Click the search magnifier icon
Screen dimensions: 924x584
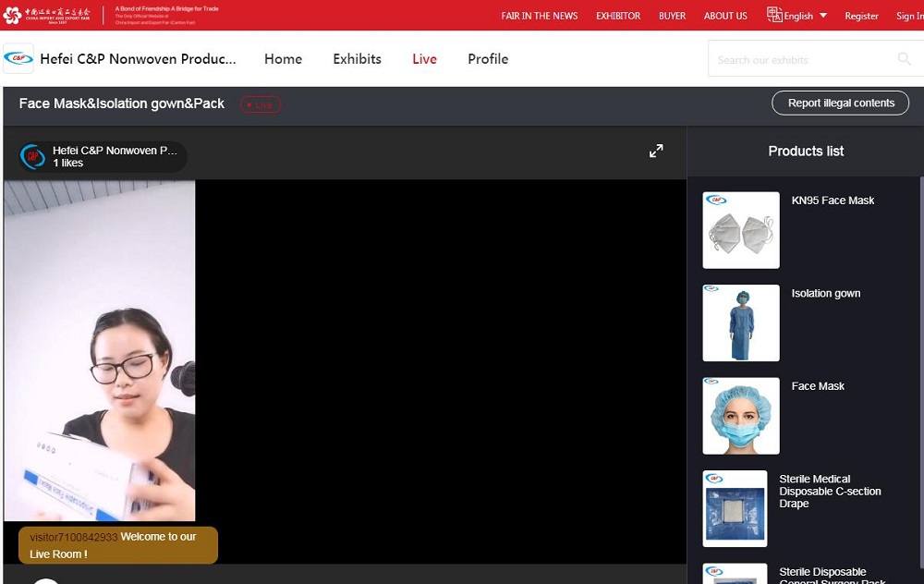click(904, 58)
